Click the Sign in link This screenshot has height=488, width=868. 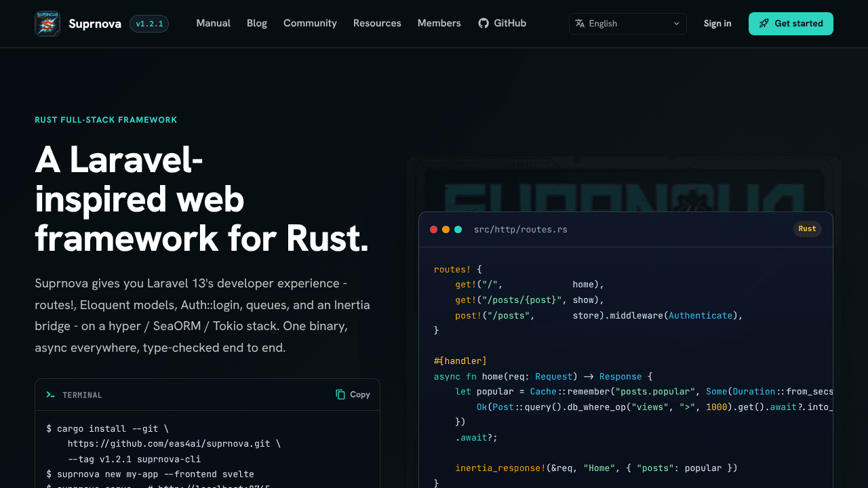717,24
